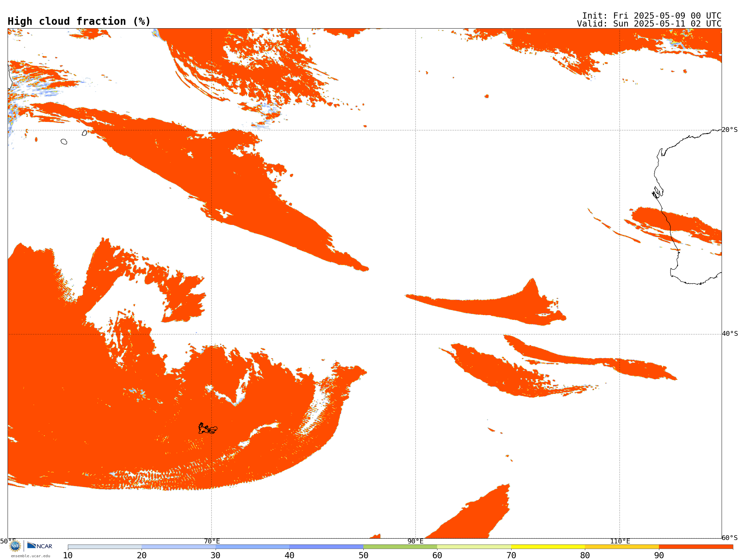Click the colorbar tick label 20
Image resolution: width=744 pixels, height=560 pixels.
(x=142, y=556)
